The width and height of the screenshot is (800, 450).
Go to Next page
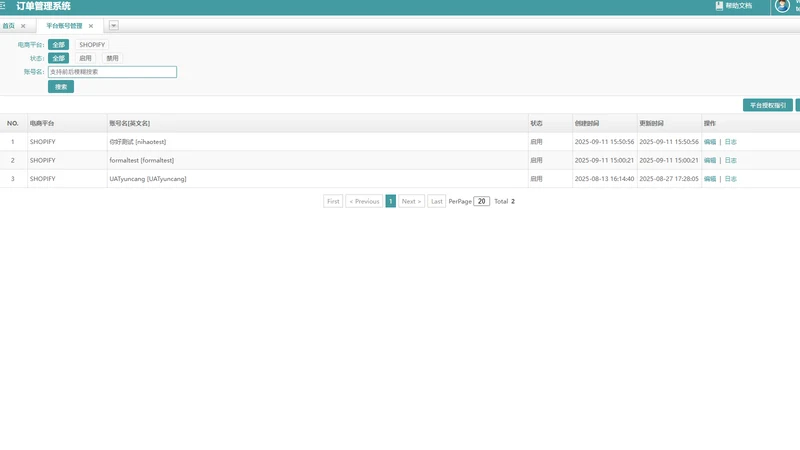tap(411, 202)
